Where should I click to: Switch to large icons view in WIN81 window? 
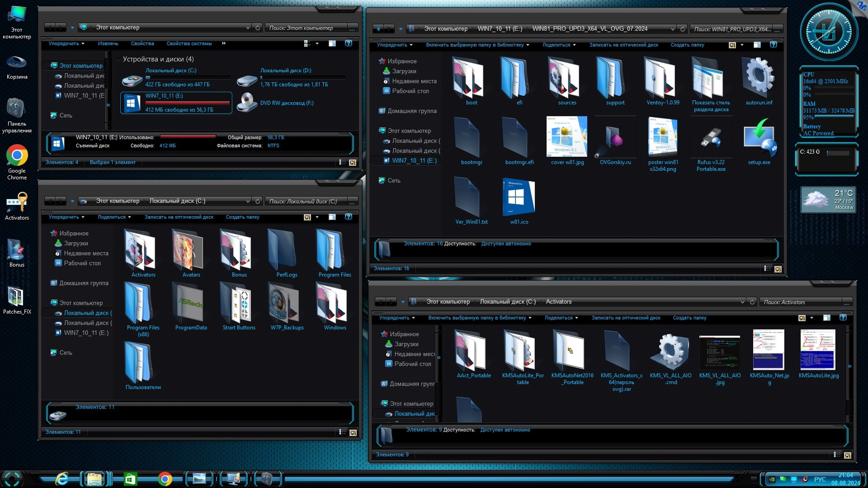coord(778,269)
